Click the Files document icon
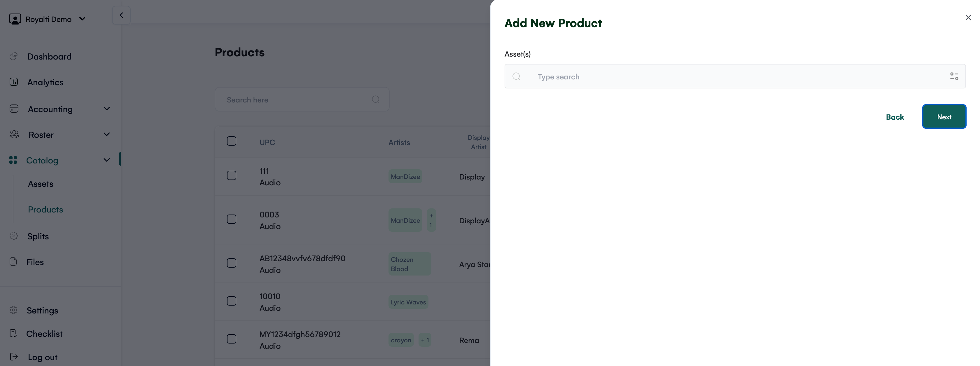Image resolution: width=980 pixels, height=366 pixels. (x=13, y=262)
